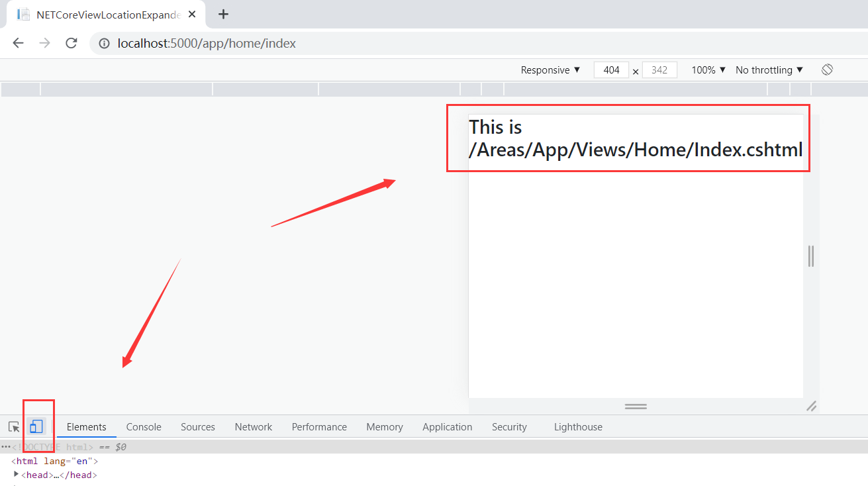Image resolution: width=868 pixels, height=486 pixels.
Task: Open the Application tab
Action: (448, 427)
